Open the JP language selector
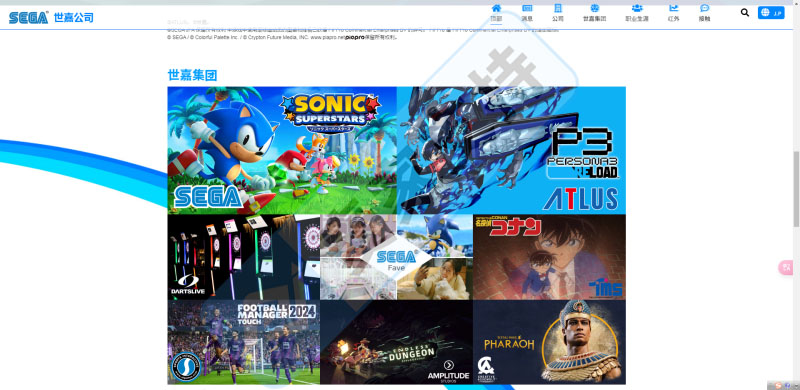800x390 pixels. coord(771,13)
